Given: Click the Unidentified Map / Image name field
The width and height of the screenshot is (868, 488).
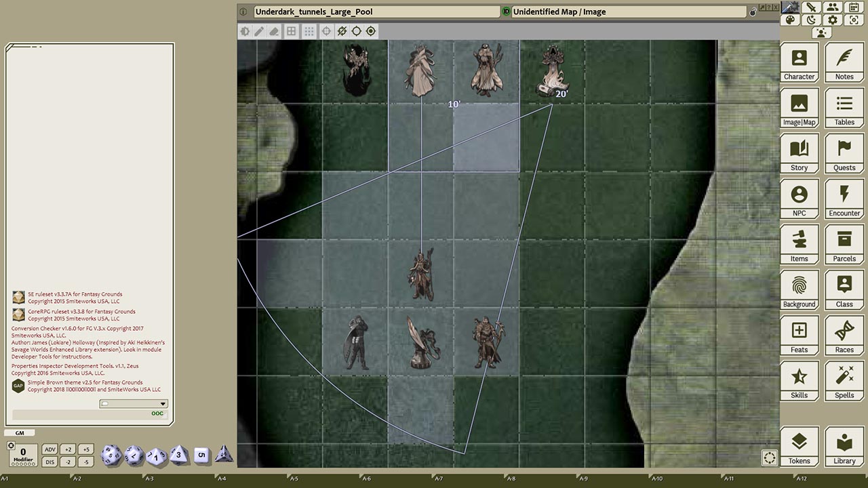Looking at the screenshot, I should tap(627, 12).
